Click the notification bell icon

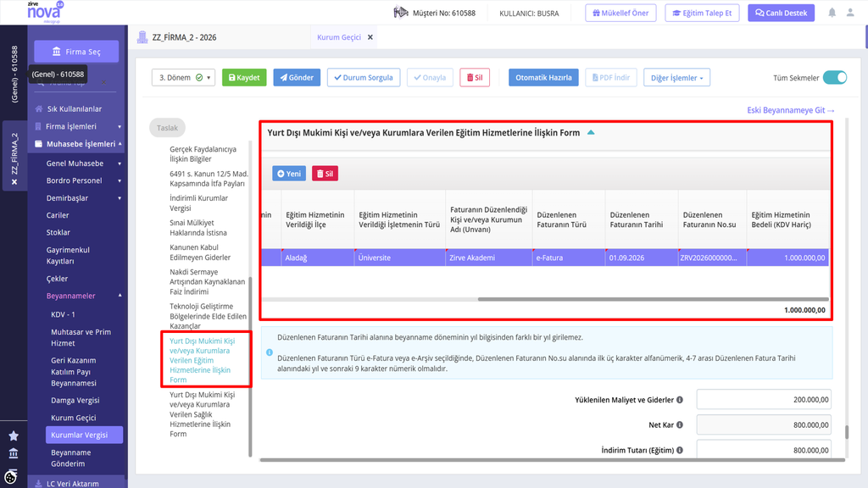tap(832, 13)
